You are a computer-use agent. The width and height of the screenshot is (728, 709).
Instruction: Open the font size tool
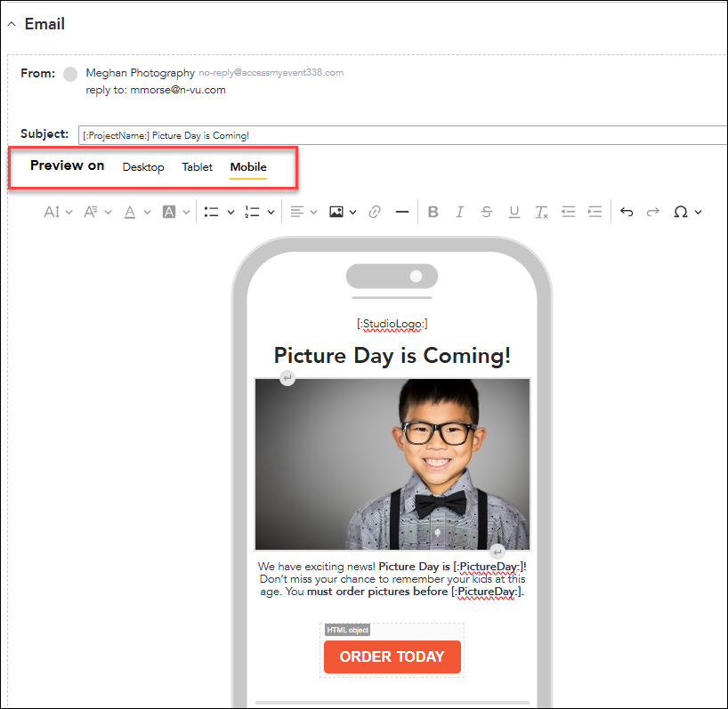click(x=52, y=212)
